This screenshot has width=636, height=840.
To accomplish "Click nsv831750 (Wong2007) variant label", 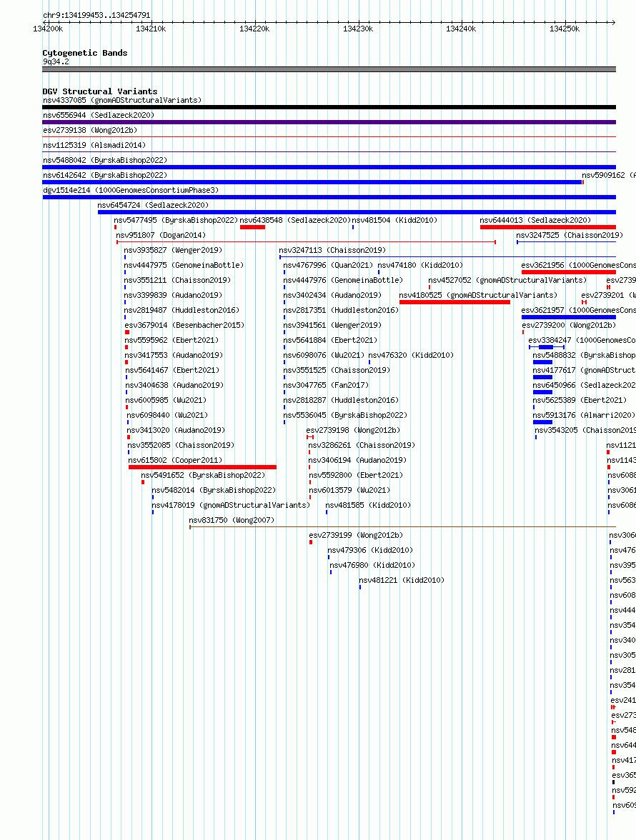I will 232,520.
